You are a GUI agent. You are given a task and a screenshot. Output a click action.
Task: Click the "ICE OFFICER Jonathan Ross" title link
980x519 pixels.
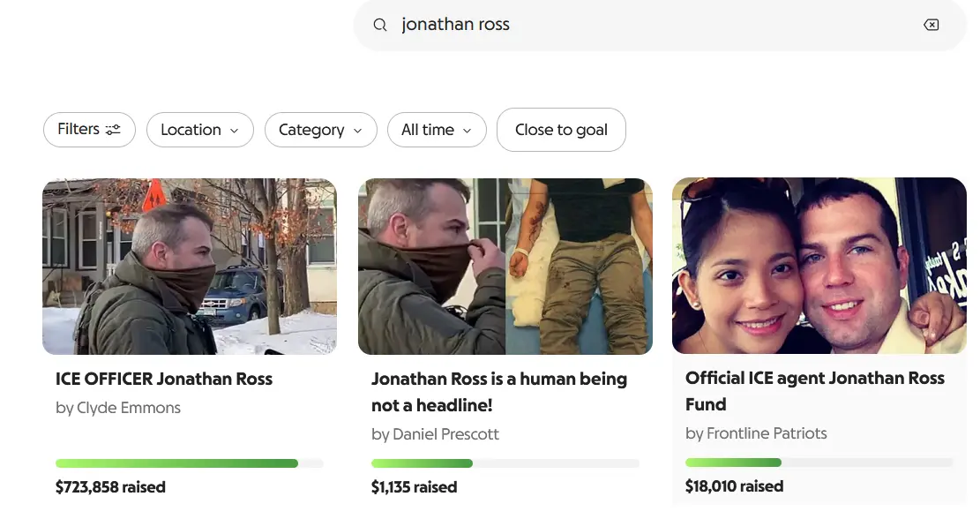[x=164, y=380]
